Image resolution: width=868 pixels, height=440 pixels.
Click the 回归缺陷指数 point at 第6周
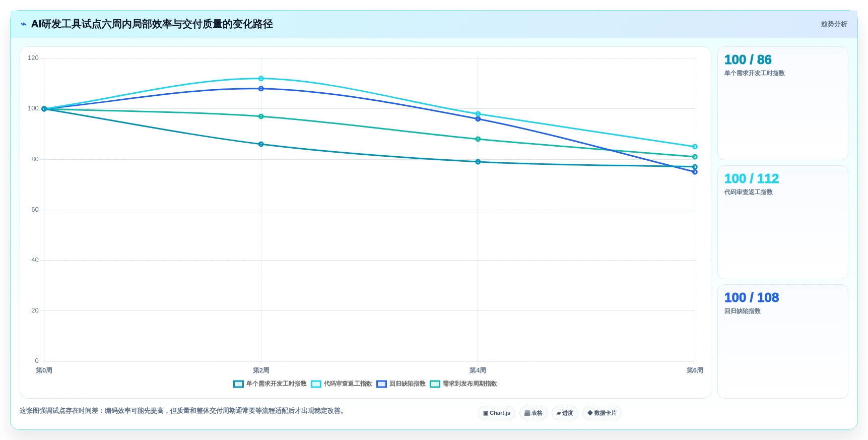tap(695, 172)
